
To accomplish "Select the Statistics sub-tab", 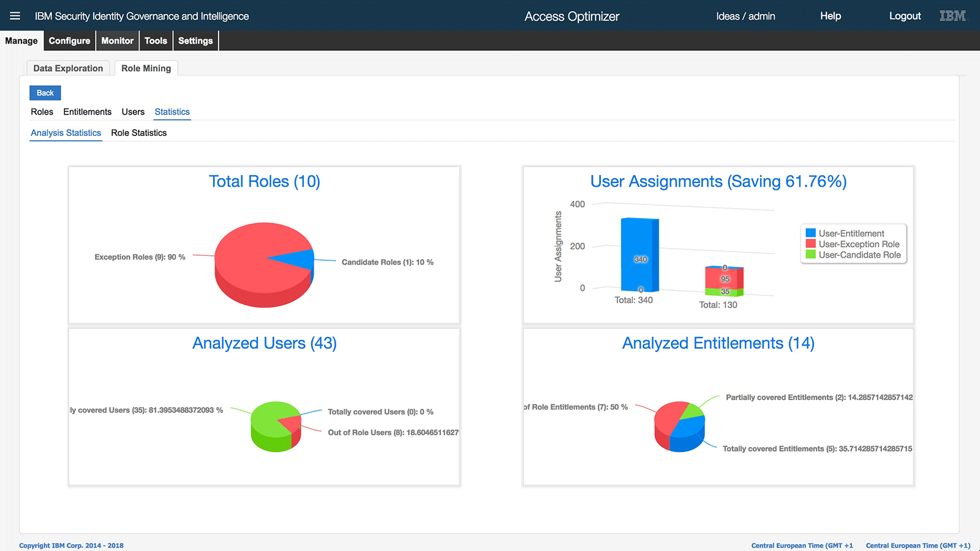I will click(x=172, y=112).
